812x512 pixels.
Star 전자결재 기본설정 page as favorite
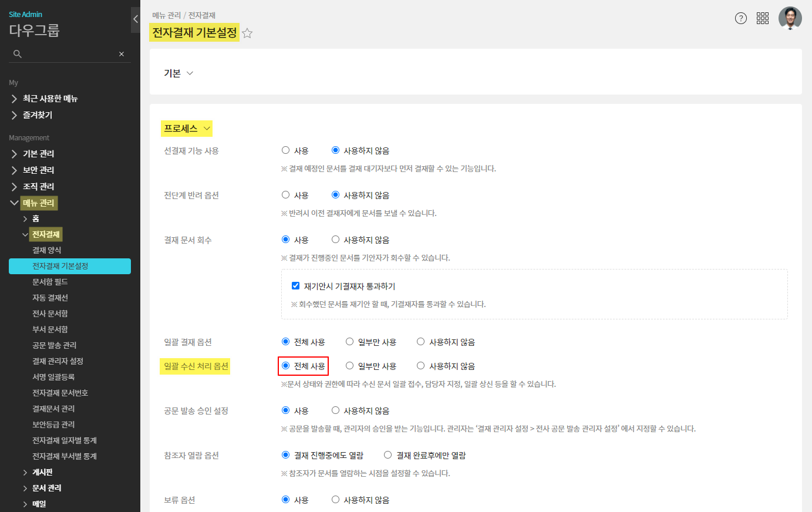pos(247,33)
